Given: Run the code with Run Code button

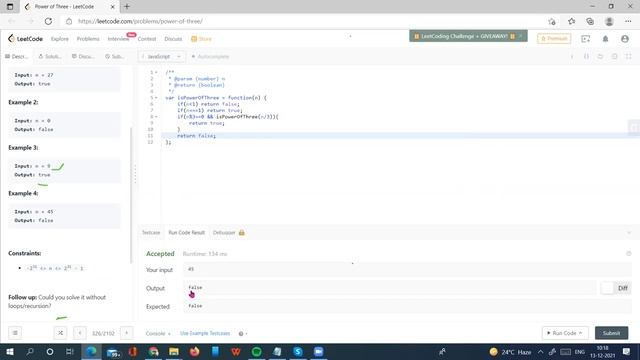Looking at the screenshot, I should pyautogui.click(x=565, y=333).
